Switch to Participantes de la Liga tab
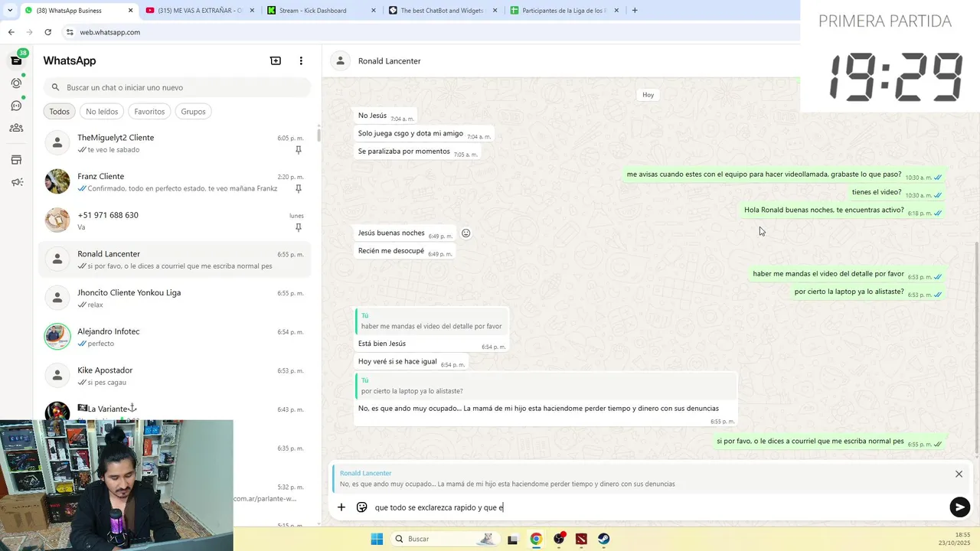980x551 pixels. 564,10
